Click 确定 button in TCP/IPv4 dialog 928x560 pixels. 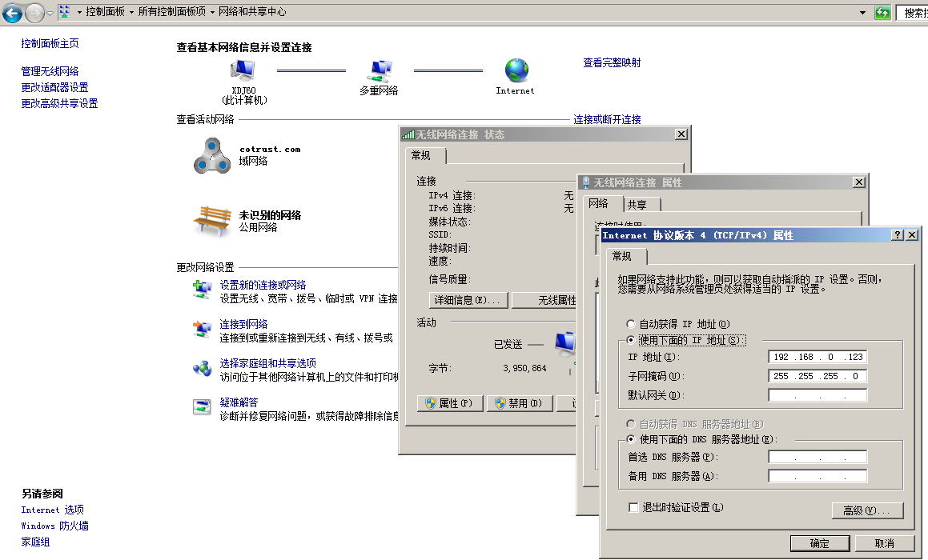coord(820,543)
